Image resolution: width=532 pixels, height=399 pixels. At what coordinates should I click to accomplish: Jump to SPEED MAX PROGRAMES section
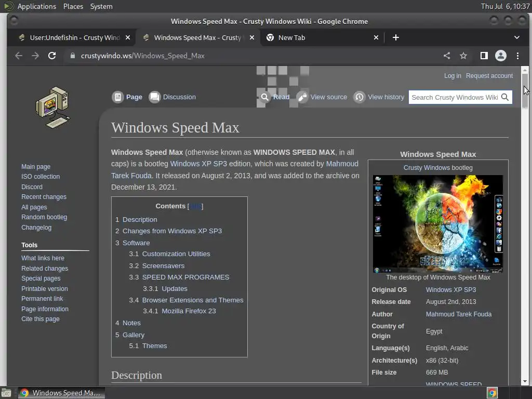185,277
